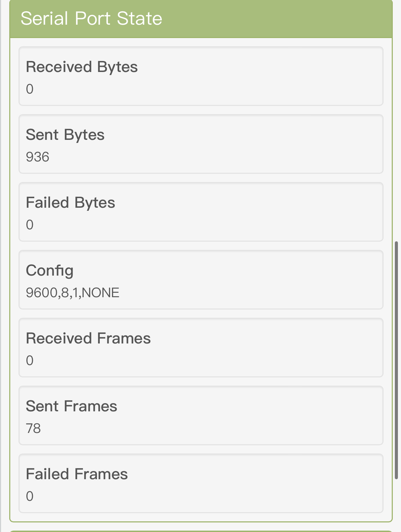
Task: Click the Config label
Action: pyautogui.click(x=50, y=270)
